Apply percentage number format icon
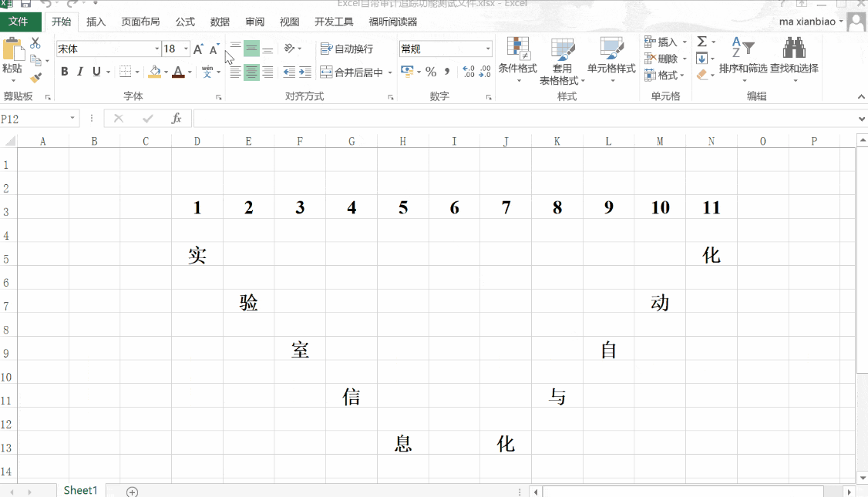868x497 pixels. point(432,73)
